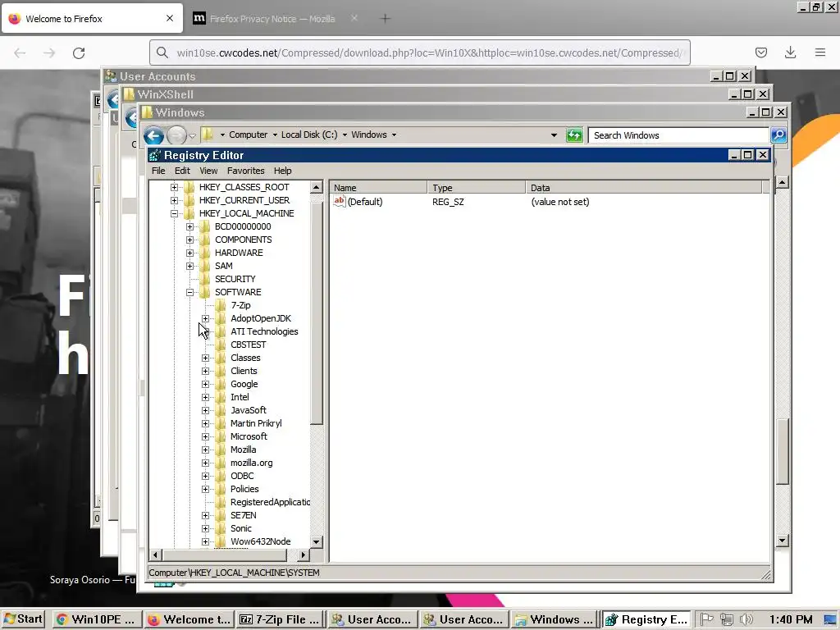
Task: Click the volume speaker tray icon
Action: tap(746, 619)
